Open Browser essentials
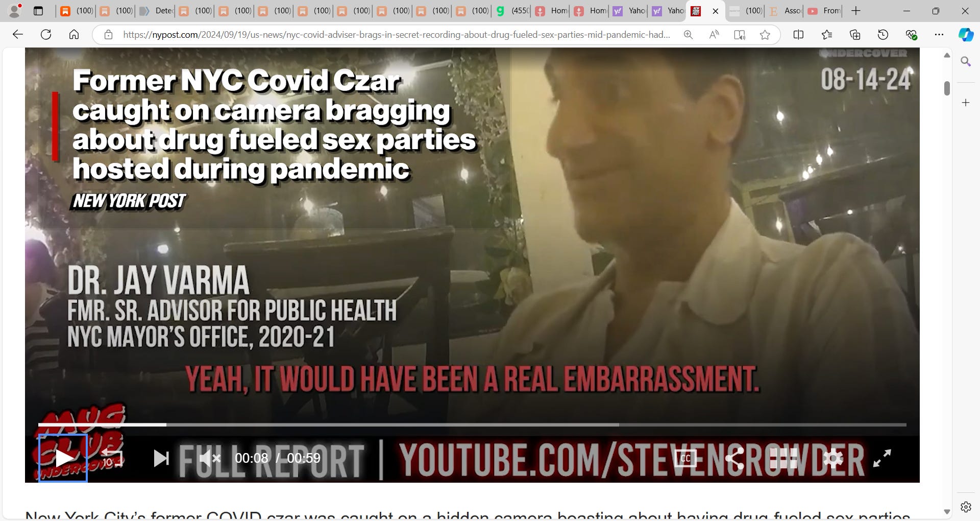980x521 pixels. 911,35
